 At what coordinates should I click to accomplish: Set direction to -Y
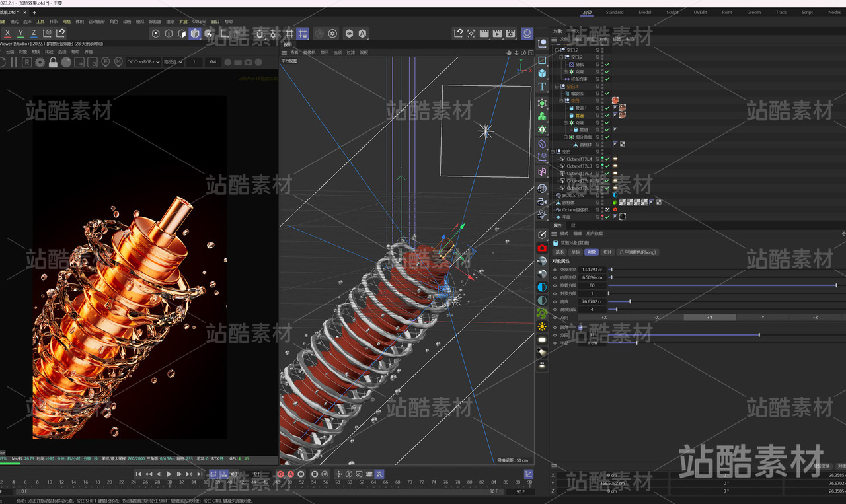(x=762, y=318)
